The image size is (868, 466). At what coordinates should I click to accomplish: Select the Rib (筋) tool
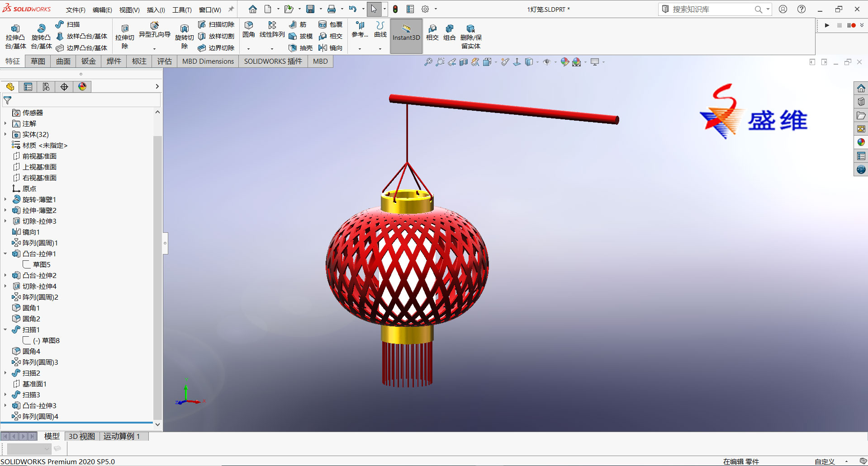[298, 24]
